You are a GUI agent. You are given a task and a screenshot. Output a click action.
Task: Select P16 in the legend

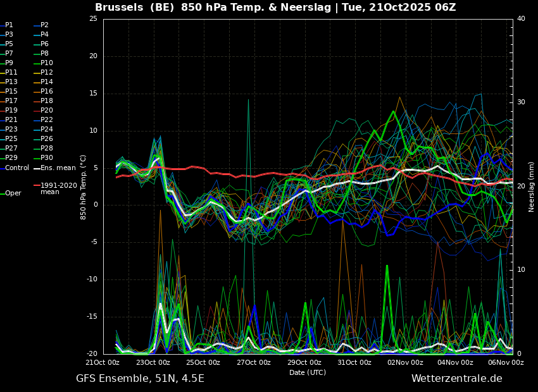click(47, 92)
